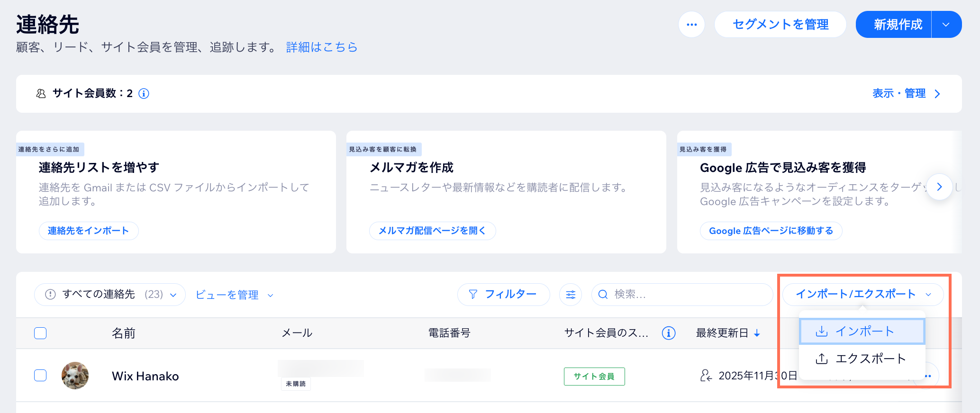Click the person icon beside 2025年11月30日
The width and height of the screenshot is (980, 413).
click(706, 376)
